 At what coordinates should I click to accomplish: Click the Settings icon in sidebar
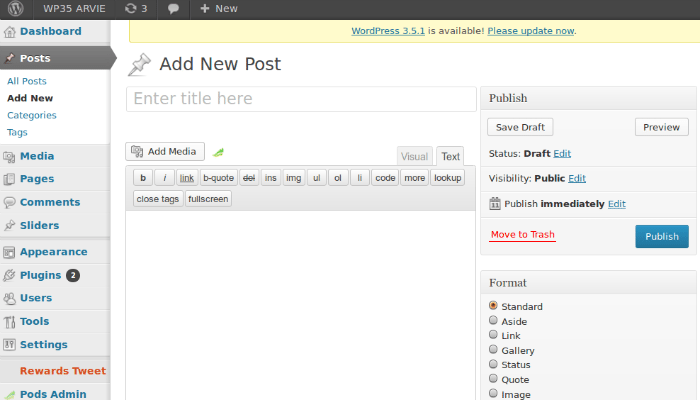[x=10, y=345]
